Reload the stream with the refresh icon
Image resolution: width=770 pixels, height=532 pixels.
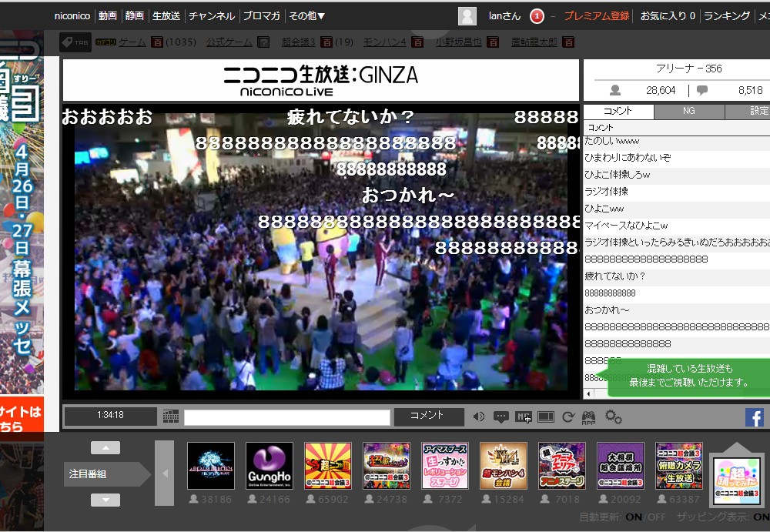click(568, 417)
